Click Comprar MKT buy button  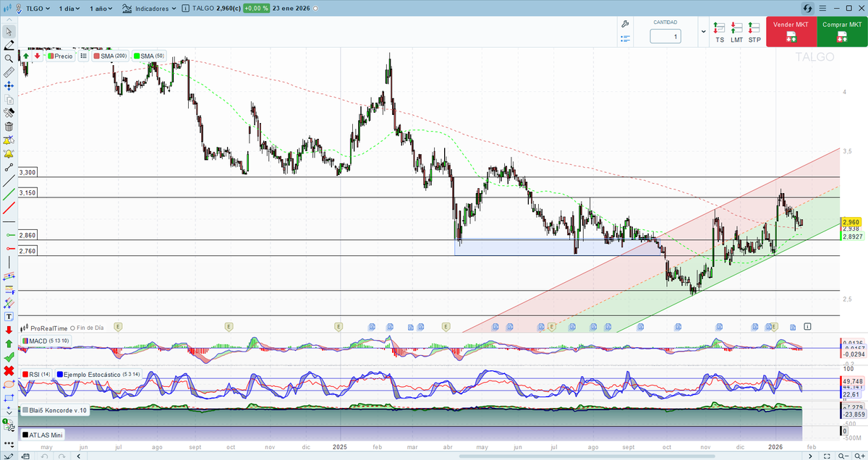coord(841,33)
